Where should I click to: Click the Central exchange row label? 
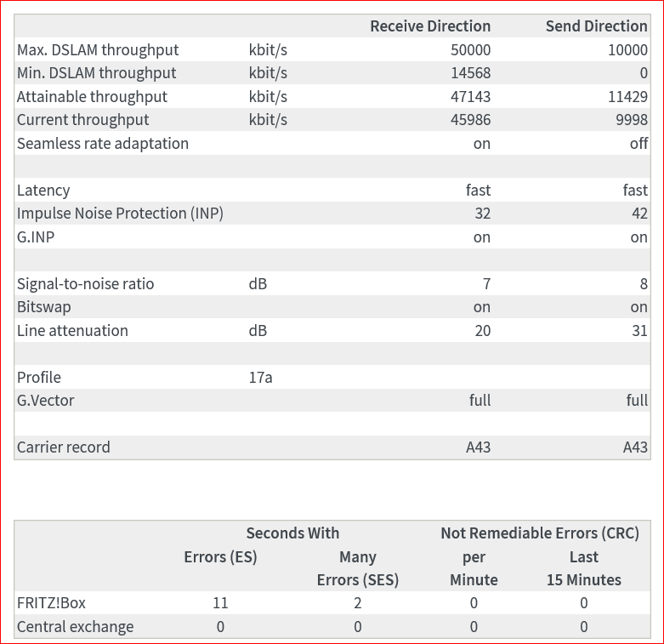[76, 627]
